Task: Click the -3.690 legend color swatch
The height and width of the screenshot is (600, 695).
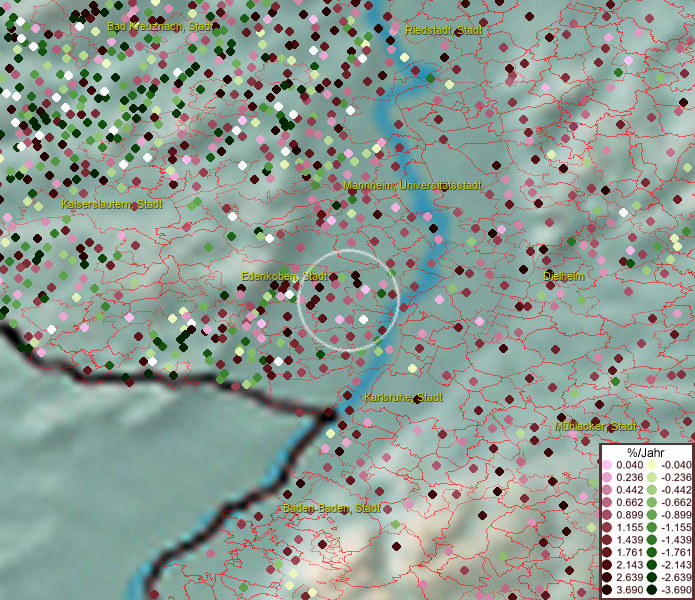Action: [x=652, y=590]
